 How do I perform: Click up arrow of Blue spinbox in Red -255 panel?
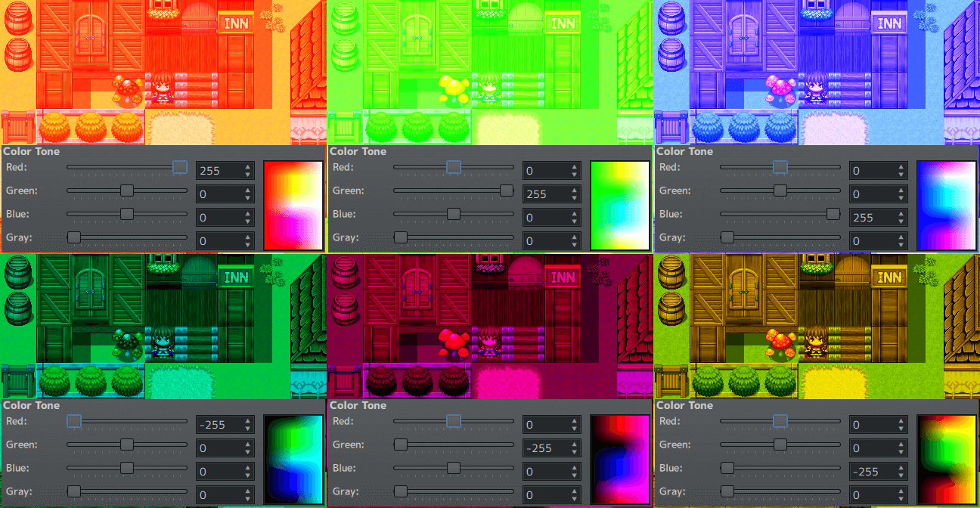pos(247,467)
